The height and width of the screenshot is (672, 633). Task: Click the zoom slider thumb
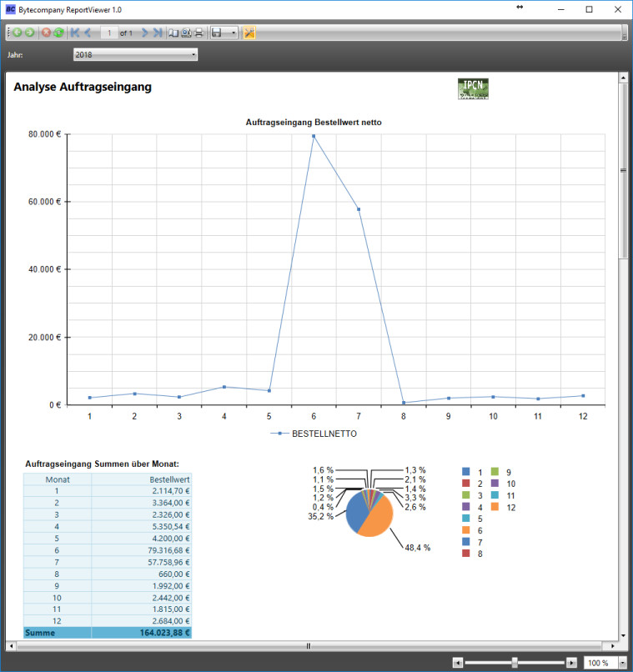(x=515, y=663)
